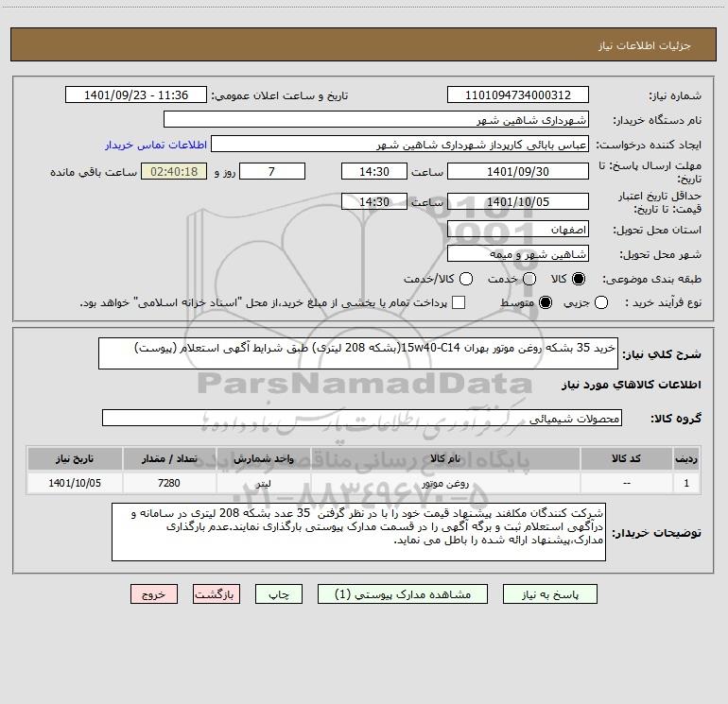728x704 pixels.
Task: Click the تعداد / مقدار column header
Action: pyautogui.click(x=169, y=458)
